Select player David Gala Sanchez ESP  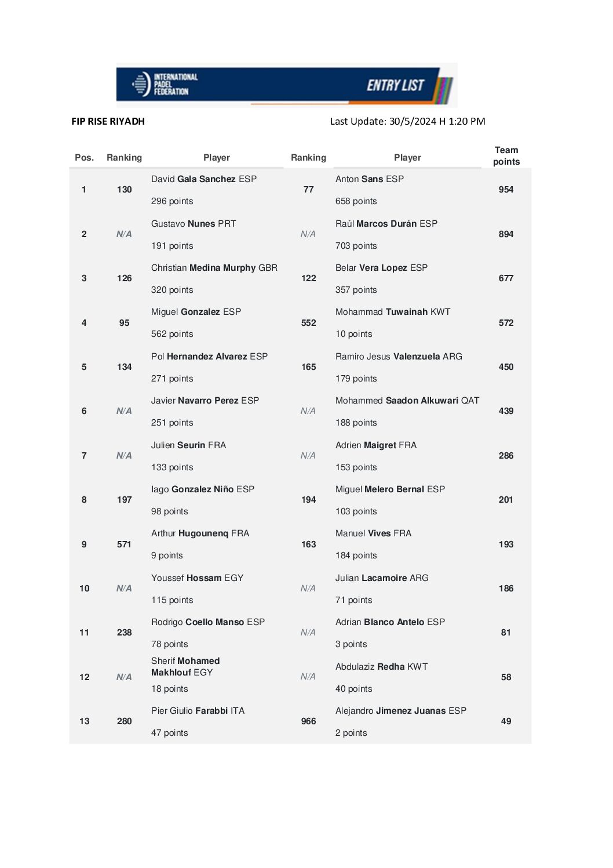[203, 179]
